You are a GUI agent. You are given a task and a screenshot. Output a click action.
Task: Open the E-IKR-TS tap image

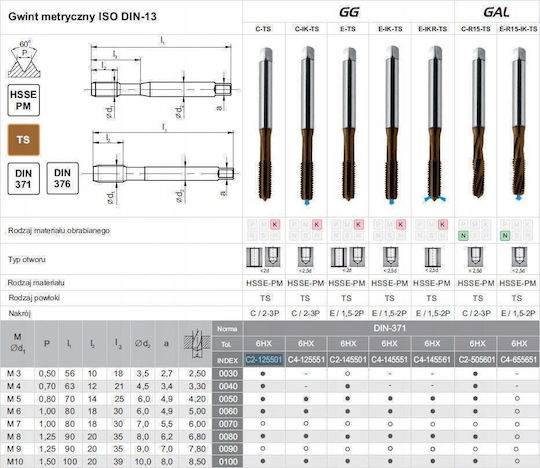[435, 124]
